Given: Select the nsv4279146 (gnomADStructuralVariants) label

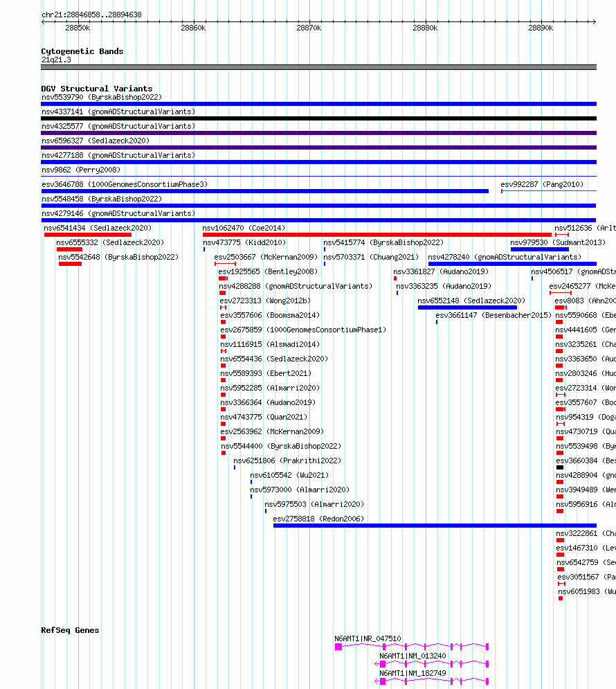Looking at the screenshot, I should pyautogui.click(x=118, y=213).
